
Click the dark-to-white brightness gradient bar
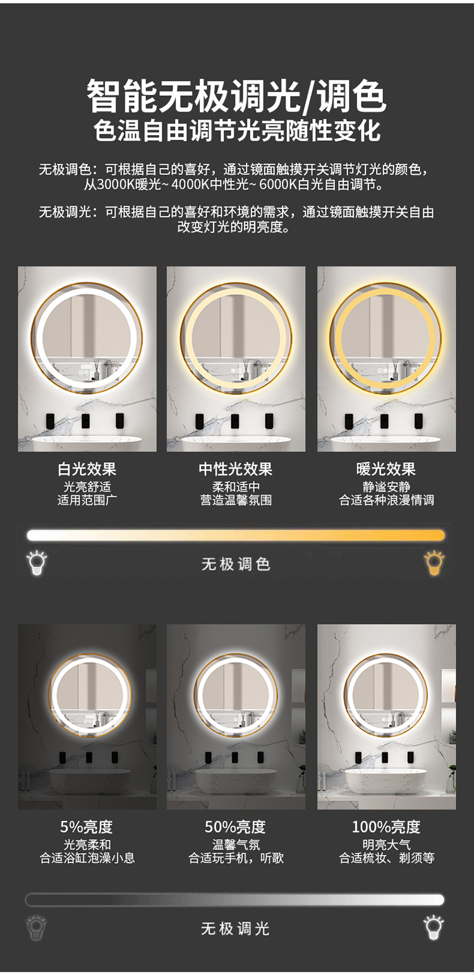point(235,900)
